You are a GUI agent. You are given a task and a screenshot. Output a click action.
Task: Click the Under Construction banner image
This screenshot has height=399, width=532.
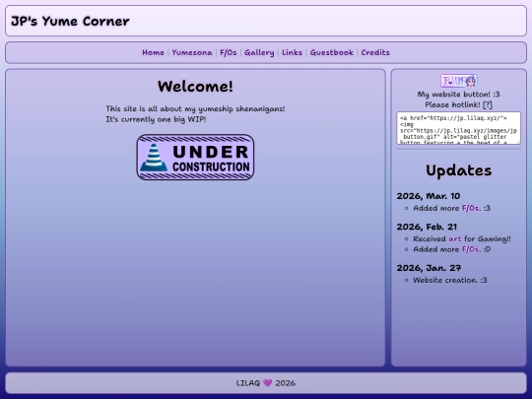[x=195, y=157]
